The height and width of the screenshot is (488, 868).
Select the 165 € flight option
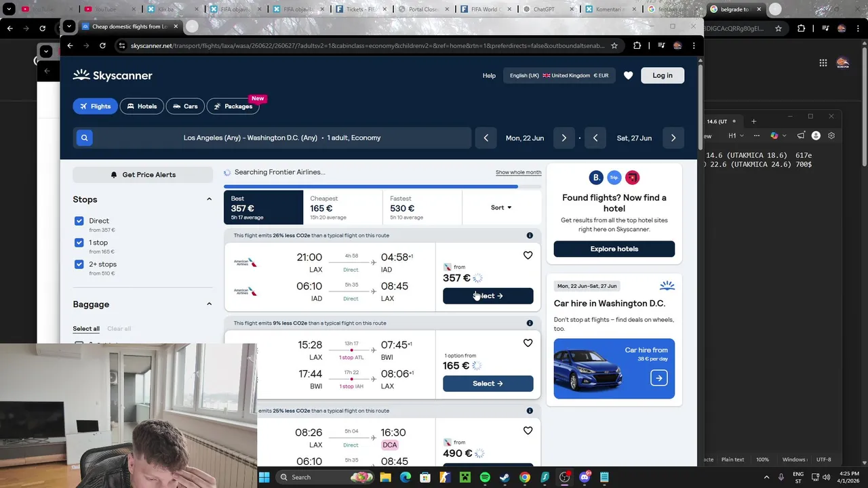pyautogui.click(x=488, y=384)
